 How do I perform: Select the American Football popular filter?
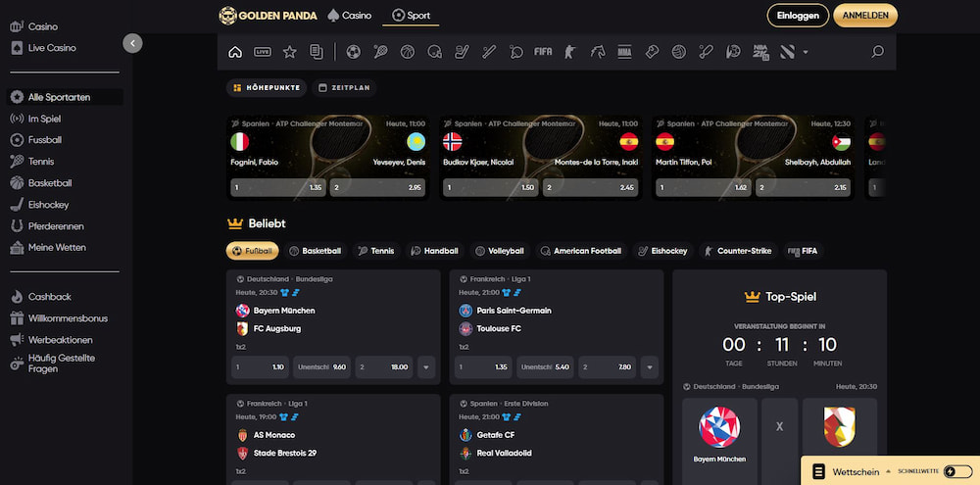(582, 251)
